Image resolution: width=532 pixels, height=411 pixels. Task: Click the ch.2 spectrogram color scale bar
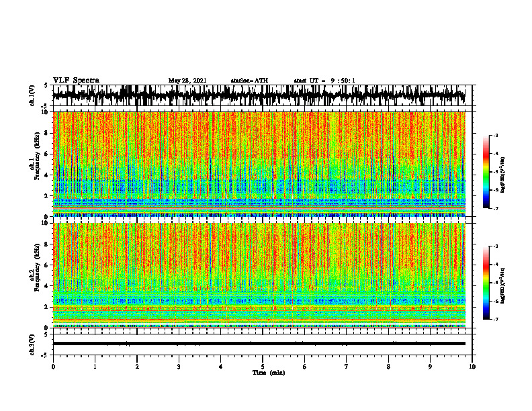(486, 283)
